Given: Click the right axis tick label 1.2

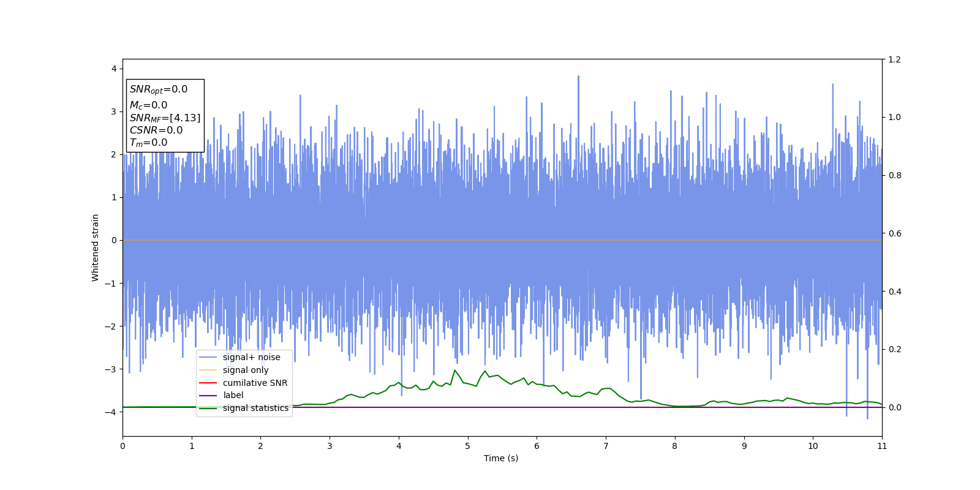Looking at the screenshot, I should (895, 59).
